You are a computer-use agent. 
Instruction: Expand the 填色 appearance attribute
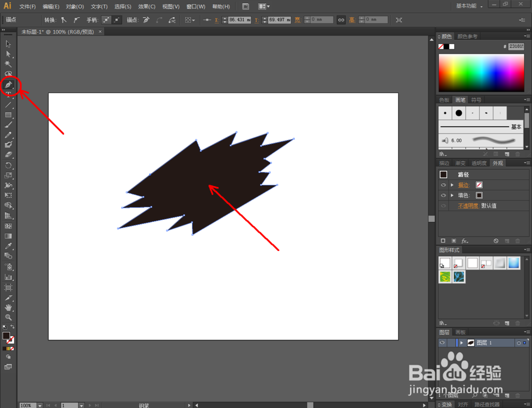[452, 195]
